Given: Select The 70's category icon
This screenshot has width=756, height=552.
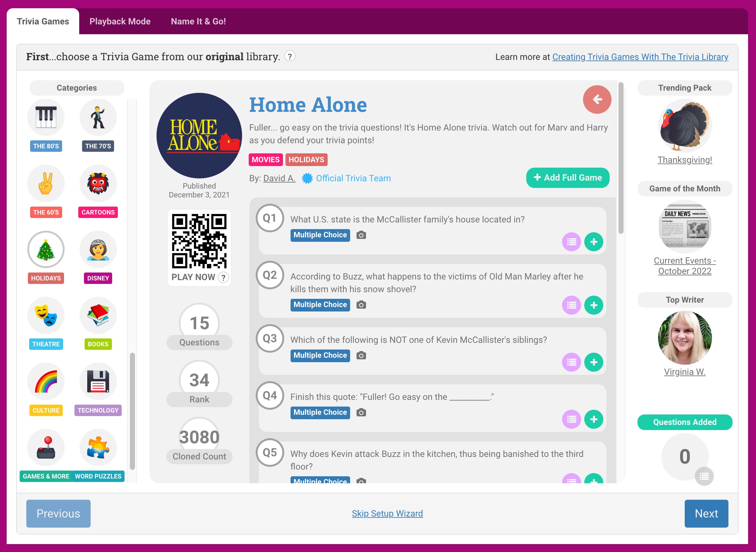Looking at the screenshot, I should pos(98,117).
